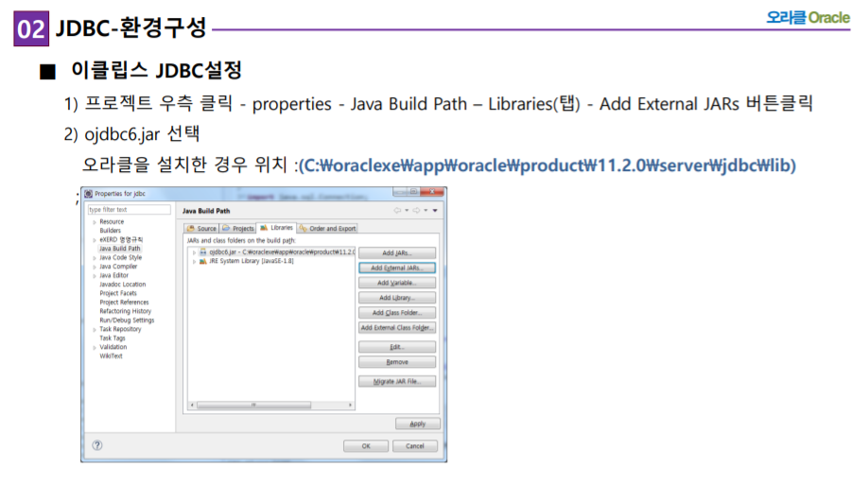Click the type filter text field
This screenshot has height=484, width=868.
[x=129, y=210]
